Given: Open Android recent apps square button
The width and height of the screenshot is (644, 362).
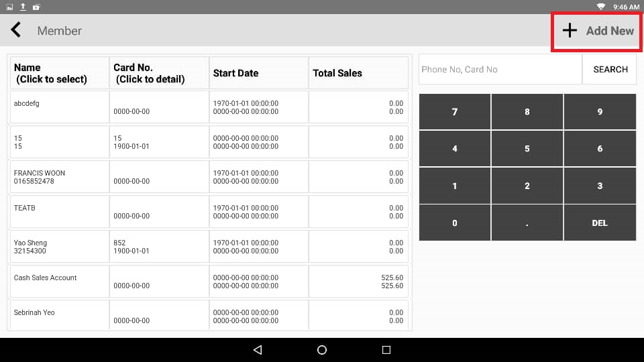Looking at the screenshot, I should click(386, 350).
